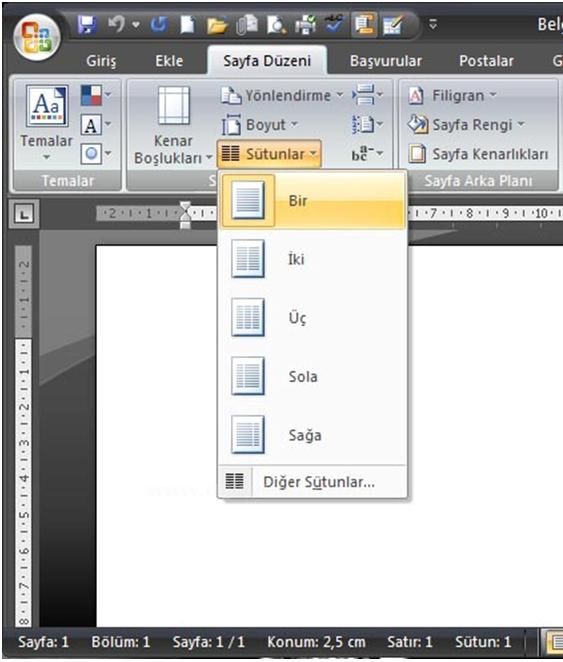Image resolution: width=563 pixels, height=662 pixels.
Task: Click the Quick Print printer icon
Action: (x=306, y=25)
